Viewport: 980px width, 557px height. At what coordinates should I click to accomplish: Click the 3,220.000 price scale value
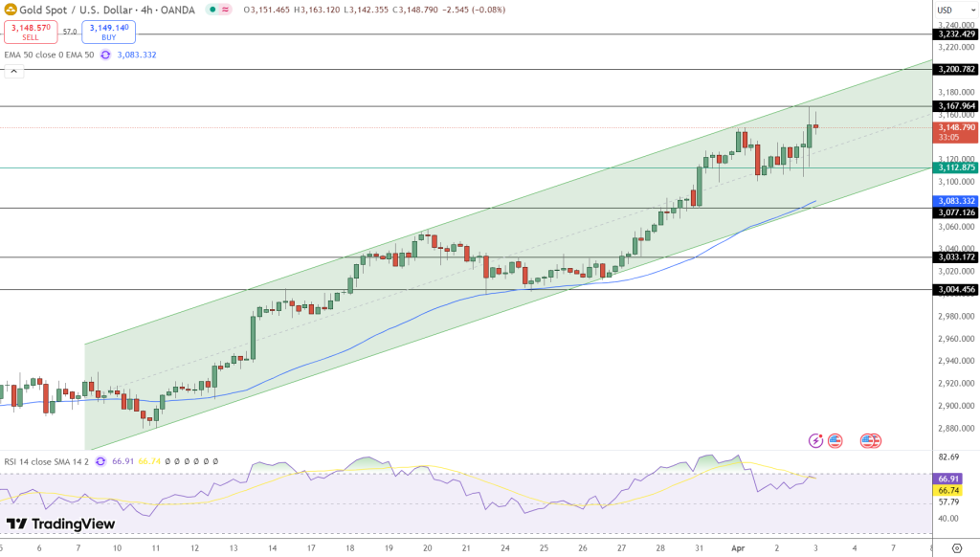coord(956,48)
